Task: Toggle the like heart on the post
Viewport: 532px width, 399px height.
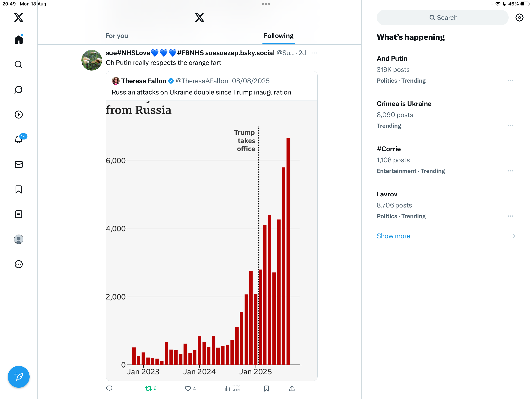Action: (x=188, y=388)
